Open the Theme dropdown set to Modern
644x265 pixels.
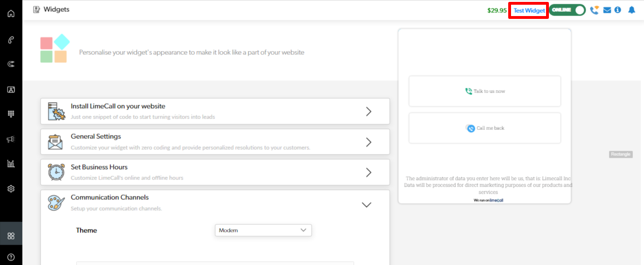(x=263, y=230)
